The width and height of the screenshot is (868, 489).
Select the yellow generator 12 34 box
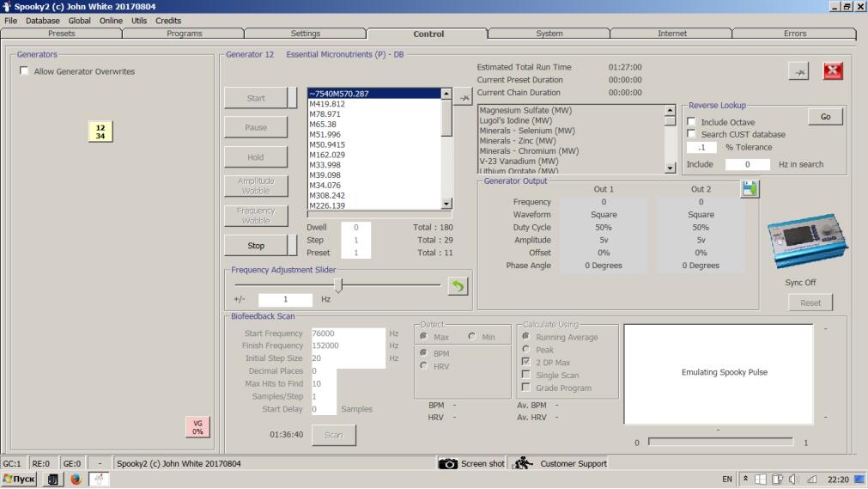[100, 131]
